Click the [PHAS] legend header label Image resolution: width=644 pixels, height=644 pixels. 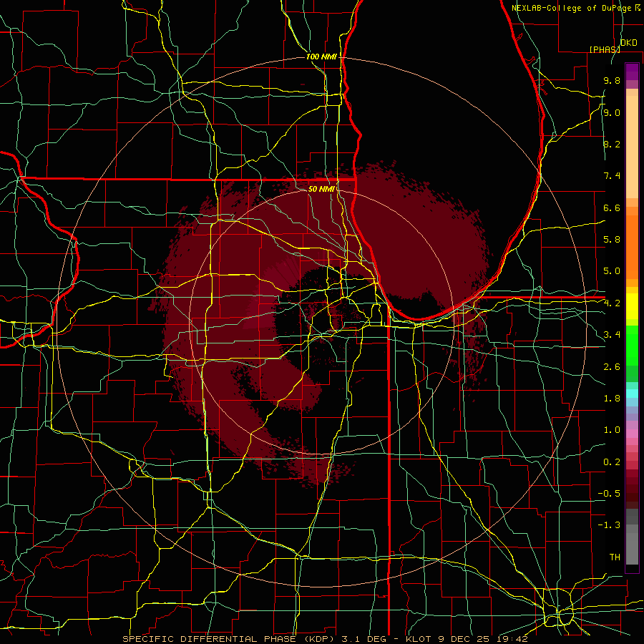click(605, 49)
